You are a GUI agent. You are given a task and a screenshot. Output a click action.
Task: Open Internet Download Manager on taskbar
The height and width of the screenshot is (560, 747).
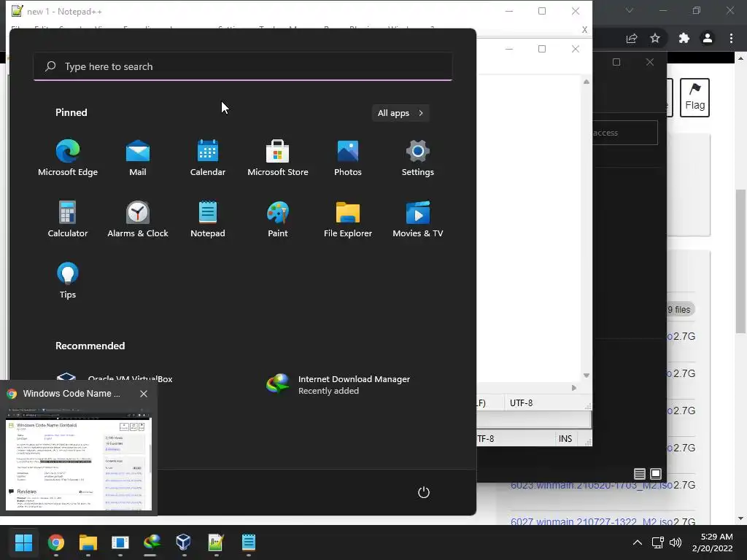(x=152, y=542)
